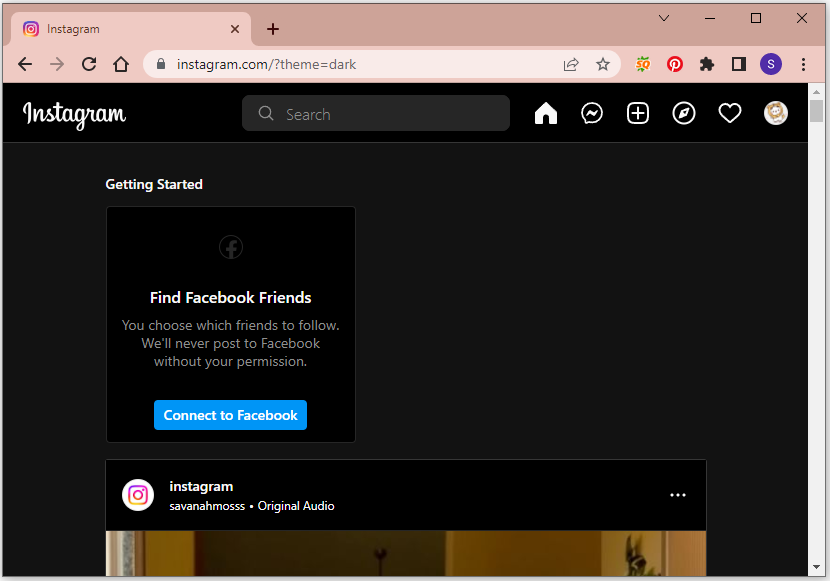The width and height of the screenshot is (830, 581).
Task: Open savanahmosss profile link
Action: pyautogui.click(x=207, y=506)
